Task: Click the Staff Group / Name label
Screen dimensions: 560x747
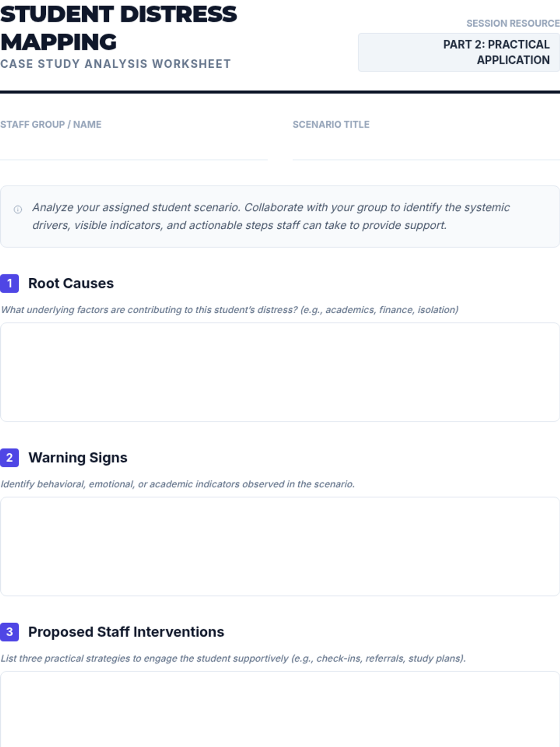Action: (x=51, y=124)
